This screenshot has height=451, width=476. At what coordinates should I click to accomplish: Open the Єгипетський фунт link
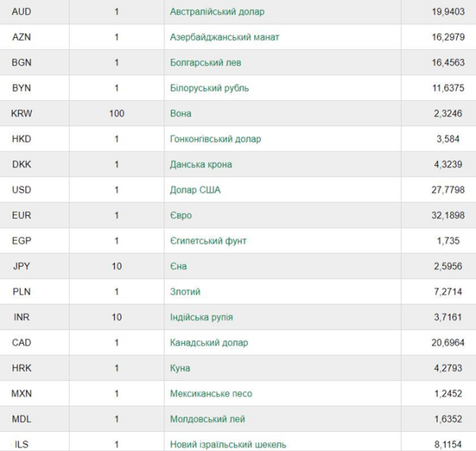(208, 241)
